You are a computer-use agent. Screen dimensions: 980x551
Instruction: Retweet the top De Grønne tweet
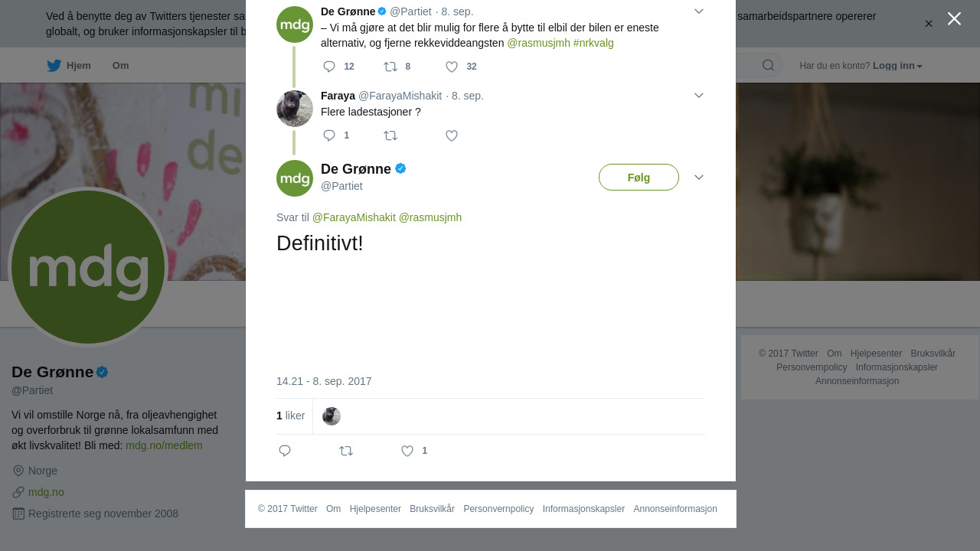390,67
